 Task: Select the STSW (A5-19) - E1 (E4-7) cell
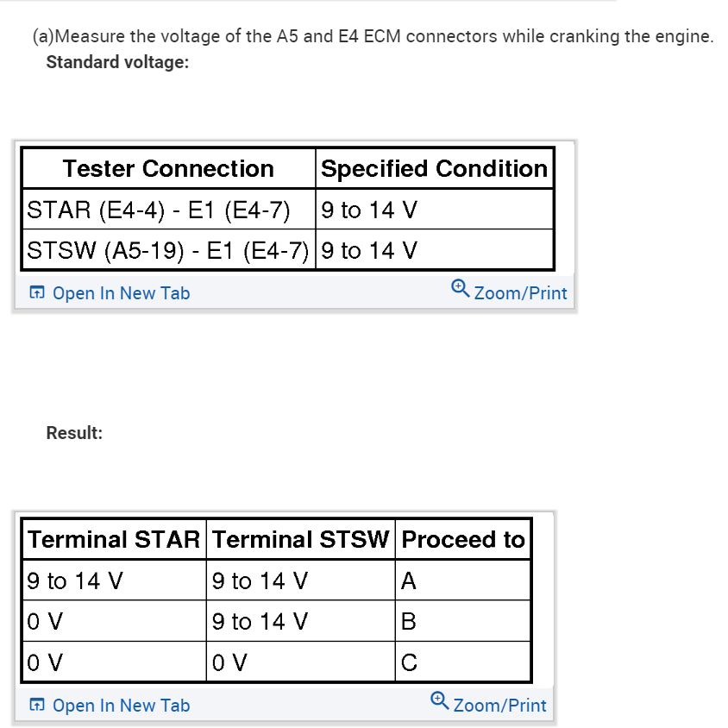[168, 251]
